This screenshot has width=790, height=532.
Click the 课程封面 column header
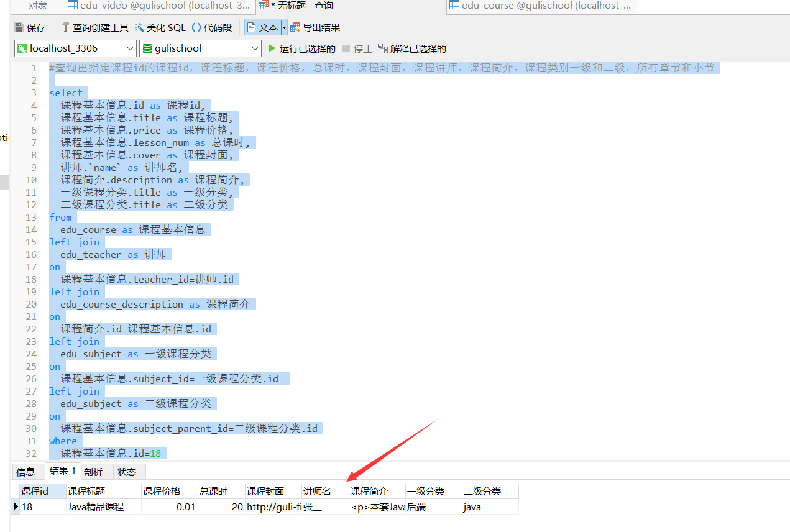point(273,492)
